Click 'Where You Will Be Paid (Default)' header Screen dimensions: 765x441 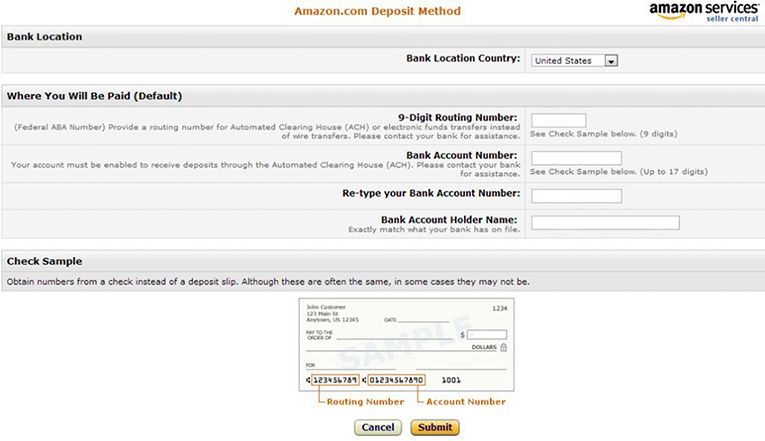94,96
